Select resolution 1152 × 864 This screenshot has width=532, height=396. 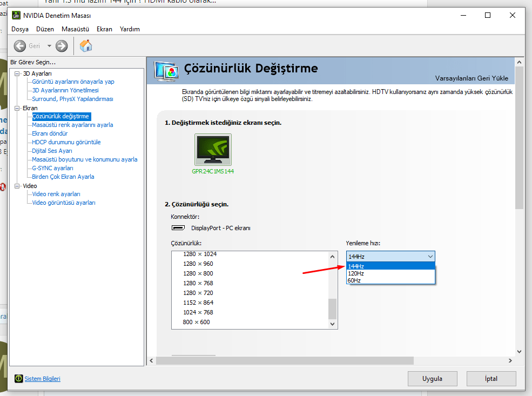pos(198,303)
